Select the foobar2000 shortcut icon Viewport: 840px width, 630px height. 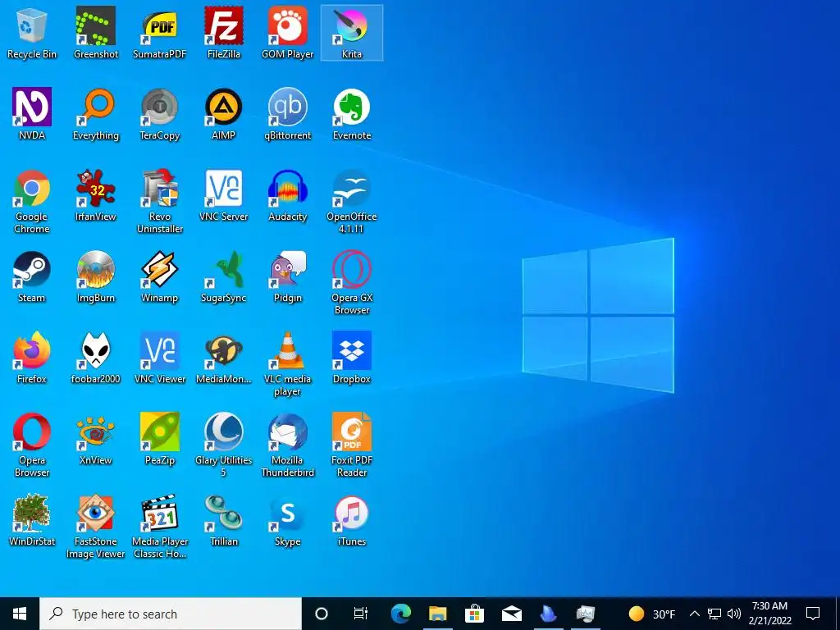click(96, 358)
